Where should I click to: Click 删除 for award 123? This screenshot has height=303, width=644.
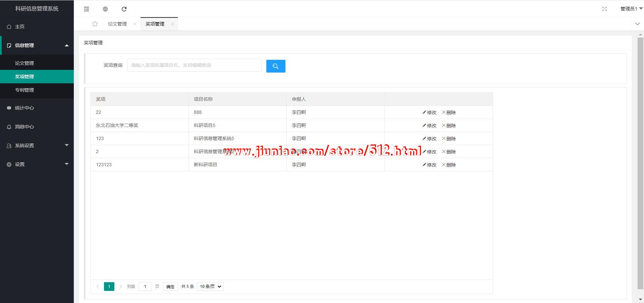449,139
